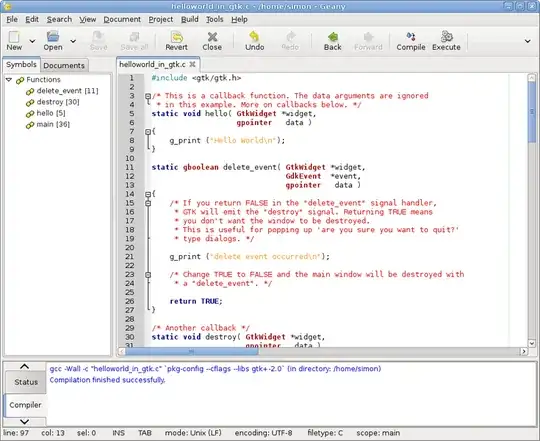
Task: Collapse the comment fold at line 3
Action: coord(148,96)
